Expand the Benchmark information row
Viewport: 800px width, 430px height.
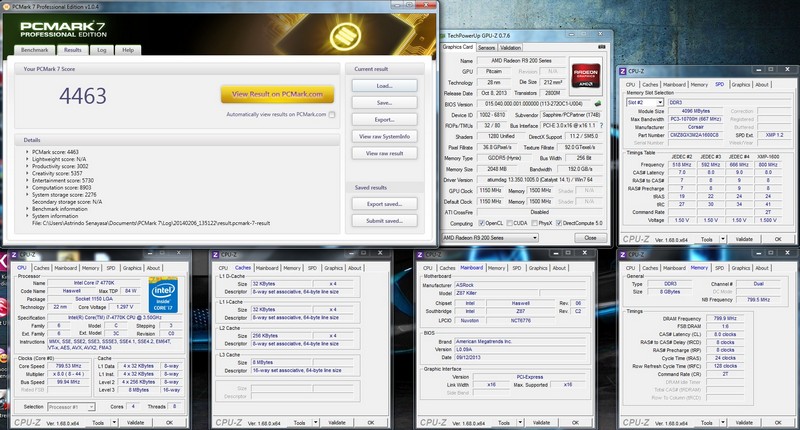(x=27, y=209)
